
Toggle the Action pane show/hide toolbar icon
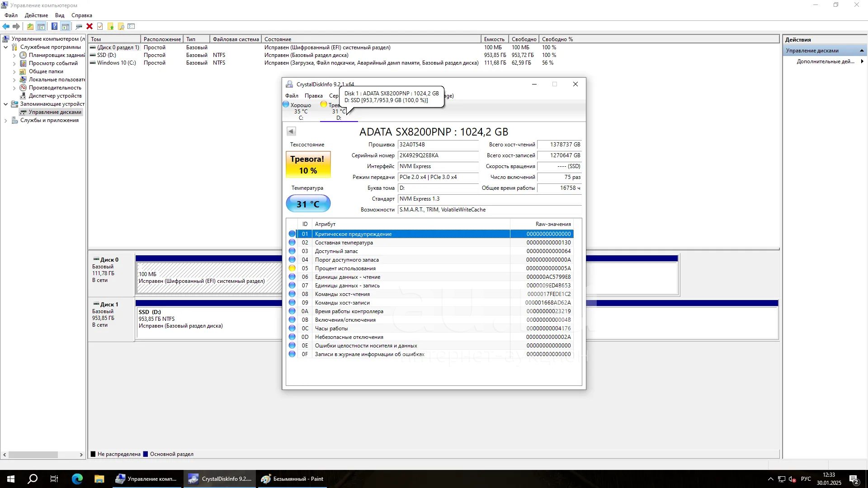coord(65,26)
